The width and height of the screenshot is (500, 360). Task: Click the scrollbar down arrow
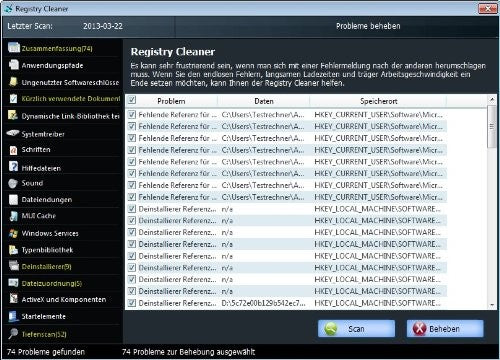[x=492, y=304]
